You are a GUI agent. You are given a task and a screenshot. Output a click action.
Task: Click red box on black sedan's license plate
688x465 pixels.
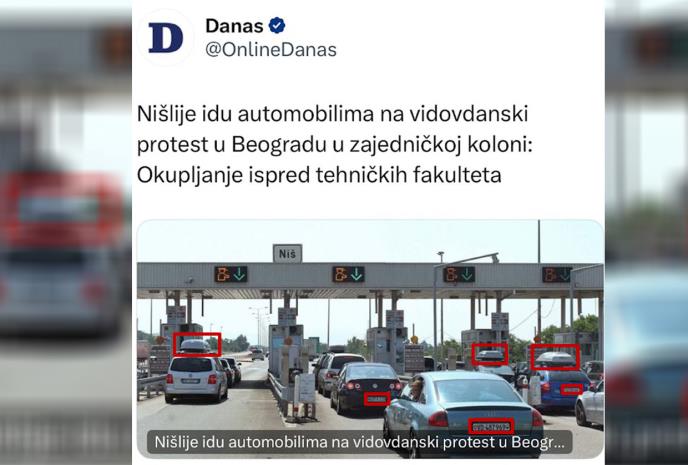point(377,399)
